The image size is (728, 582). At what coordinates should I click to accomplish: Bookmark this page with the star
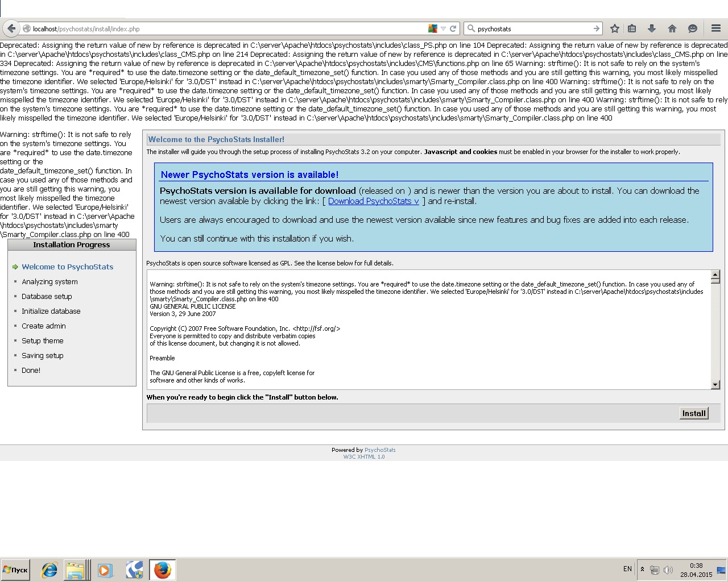[x=615, y=28]
